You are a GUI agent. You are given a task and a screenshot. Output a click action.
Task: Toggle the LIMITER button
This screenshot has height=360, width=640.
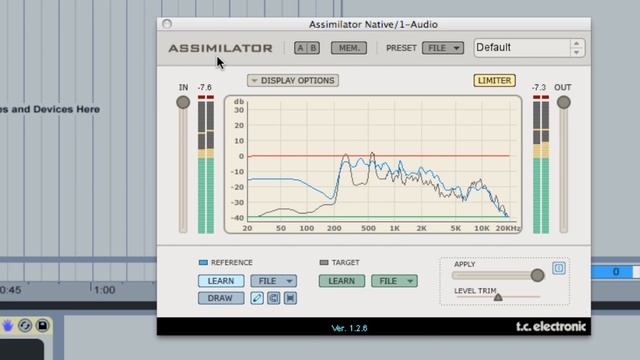[494, 80]
